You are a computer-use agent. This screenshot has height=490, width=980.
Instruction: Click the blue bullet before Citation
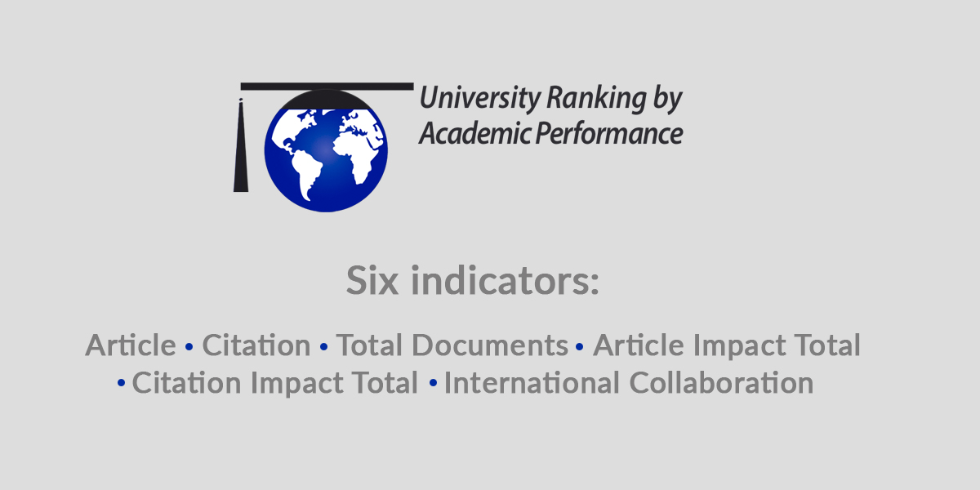(189, 347)
